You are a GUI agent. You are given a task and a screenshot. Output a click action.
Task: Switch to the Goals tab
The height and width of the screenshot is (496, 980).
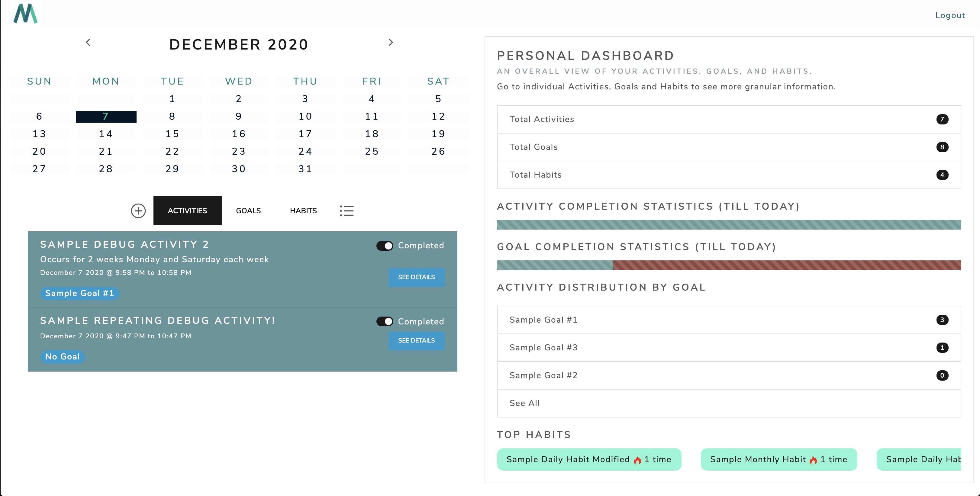coord(248,211)
